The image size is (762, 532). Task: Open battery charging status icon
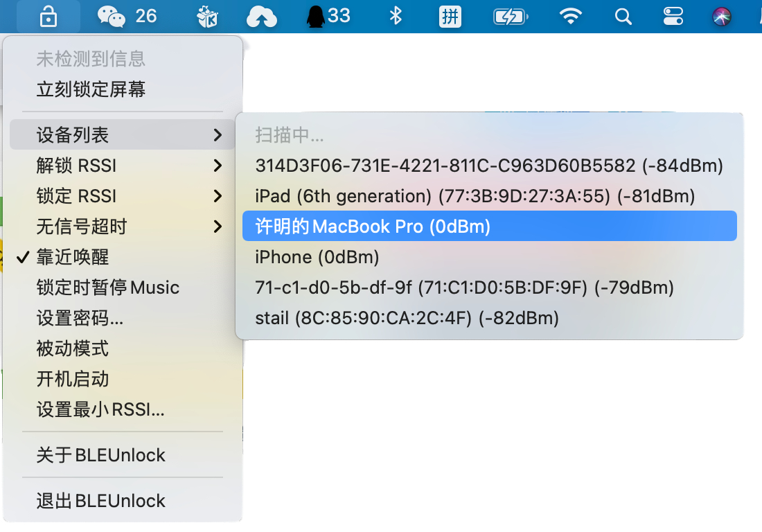click(511, 17)
